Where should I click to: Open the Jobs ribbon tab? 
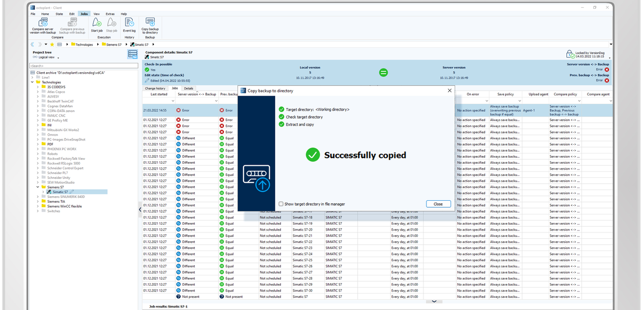[x=84, y=14]
